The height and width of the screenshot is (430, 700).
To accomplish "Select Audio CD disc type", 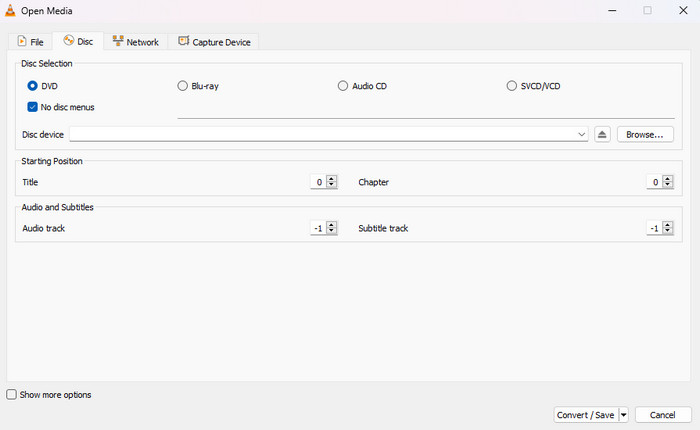I will (342, 86).
